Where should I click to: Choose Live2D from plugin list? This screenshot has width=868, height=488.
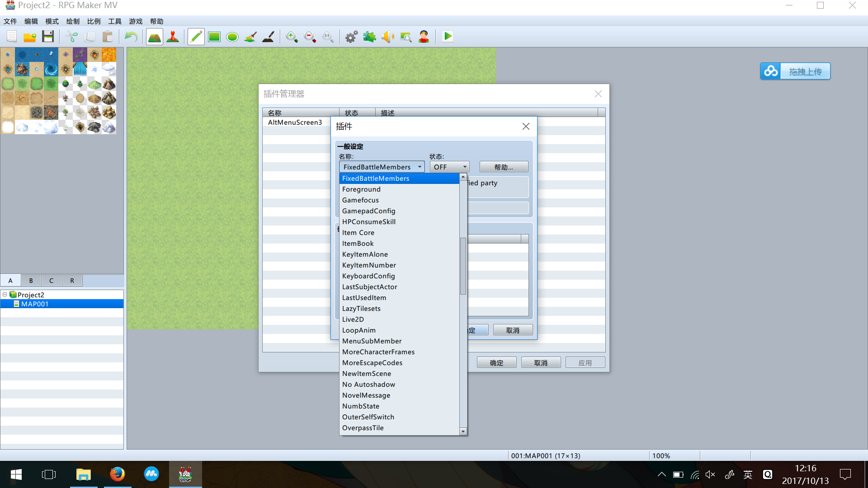pyautogui.click(x=399, y=319)
